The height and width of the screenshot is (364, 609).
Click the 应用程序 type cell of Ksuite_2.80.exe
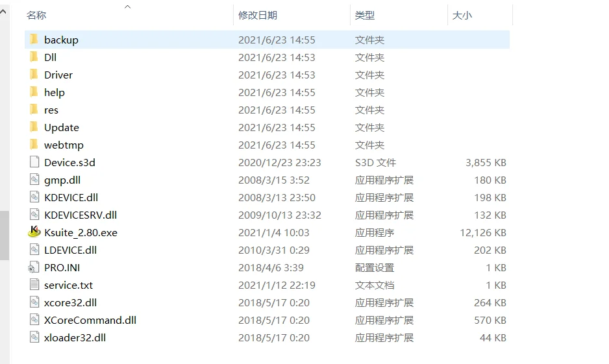click(x=375, y=233)
